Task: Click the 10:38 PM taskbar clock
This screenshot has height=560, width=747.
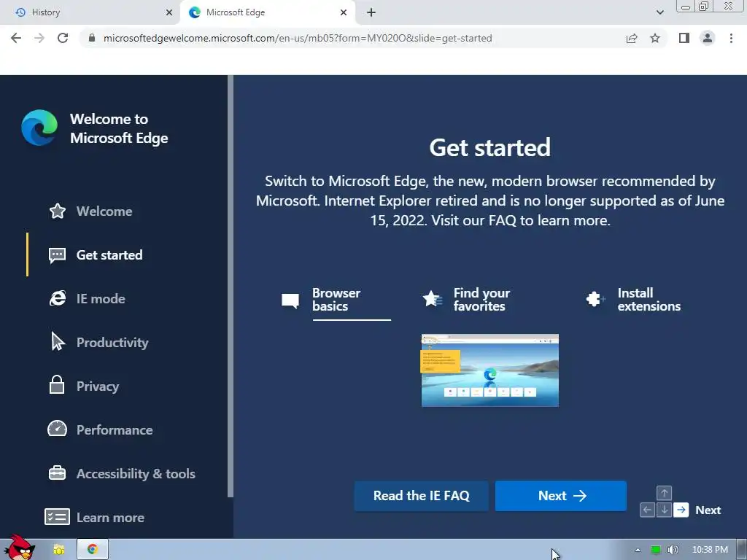Action: point(710,550)
